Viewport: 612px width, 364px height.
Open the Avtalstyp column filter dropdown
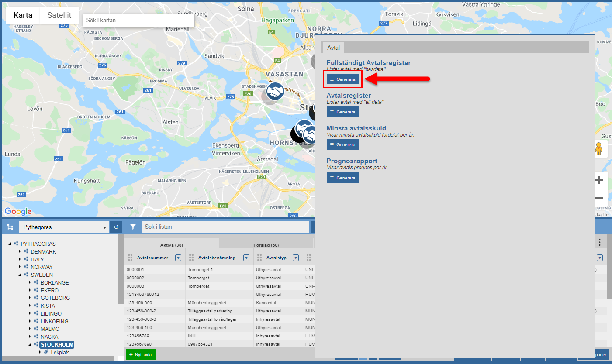pyautogui.click(x=296, y=258)
